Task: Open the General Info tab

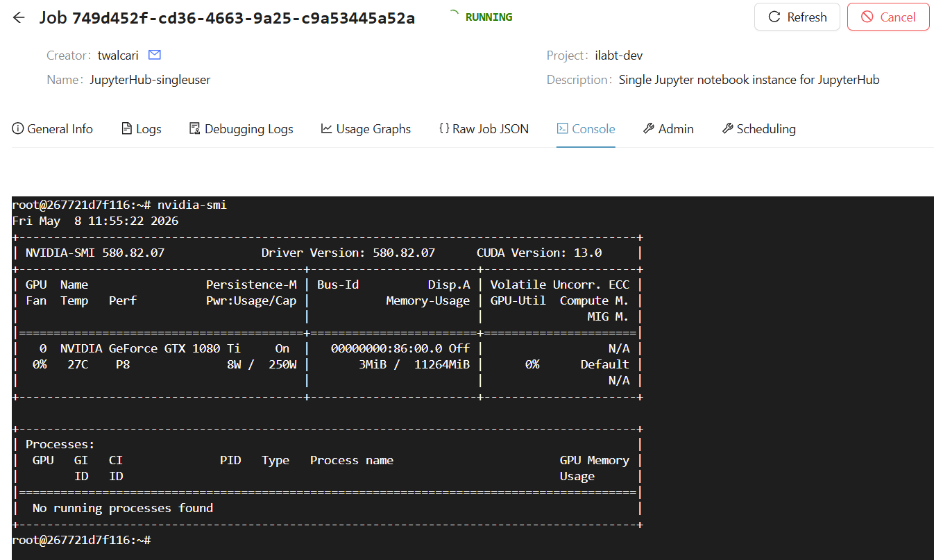Action: [53, 128]
